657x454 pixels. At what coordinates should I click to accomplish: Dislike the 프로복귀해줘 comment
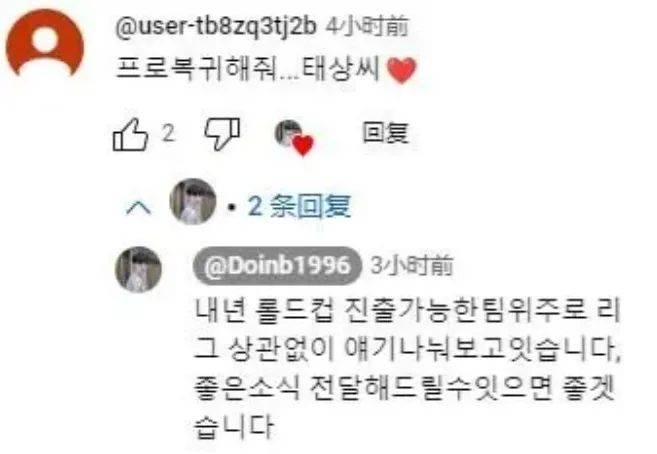point(222,134)
